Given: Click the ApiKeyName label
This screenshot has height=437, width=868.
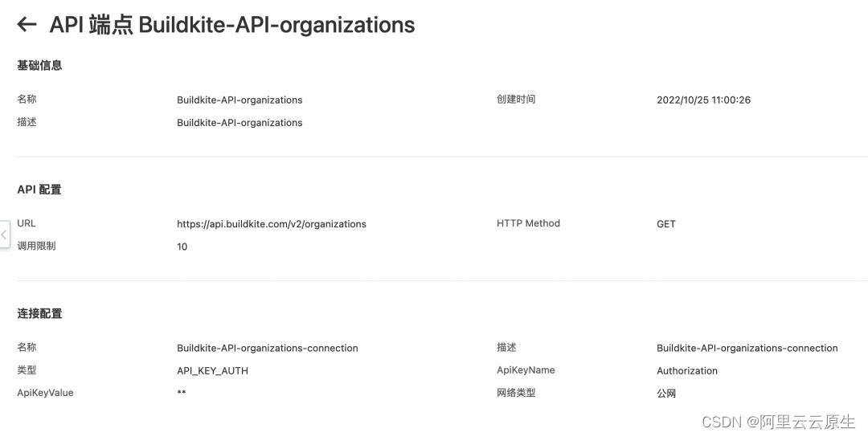Looking at the screenshot, I should pos(526,370).
